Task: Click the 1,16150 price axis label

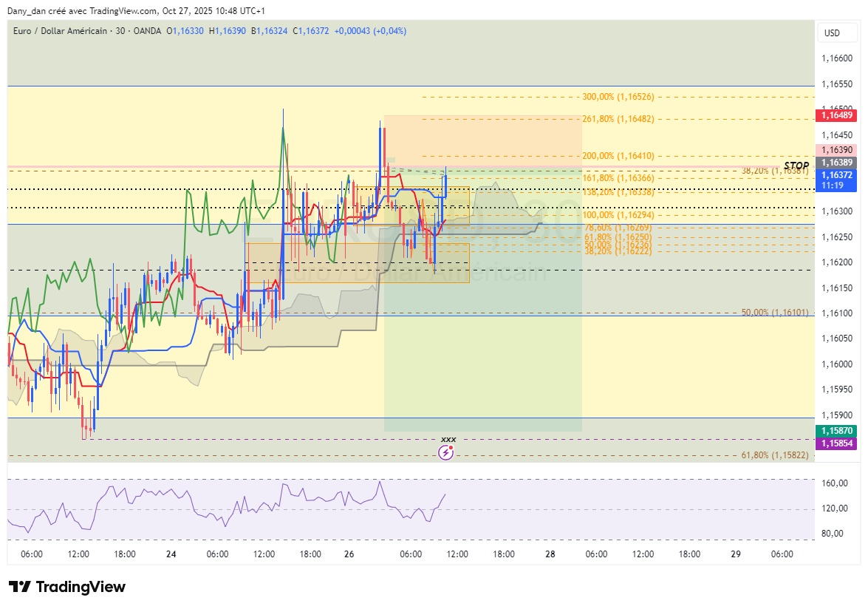Action: click(836, 288)
